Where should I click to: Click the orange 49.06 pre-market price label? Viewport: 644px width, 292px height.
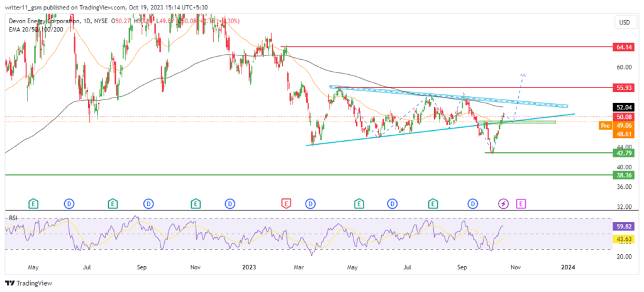click(x=623, y=126)
